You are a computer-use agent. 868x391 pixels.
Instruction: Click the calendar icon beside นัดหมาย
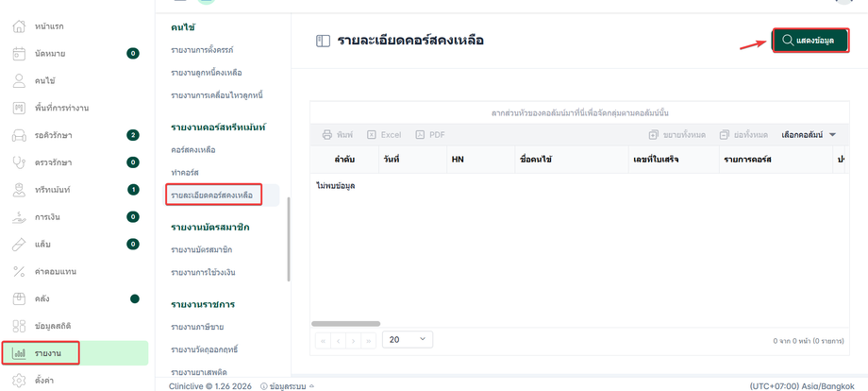[x=20, y=54]
